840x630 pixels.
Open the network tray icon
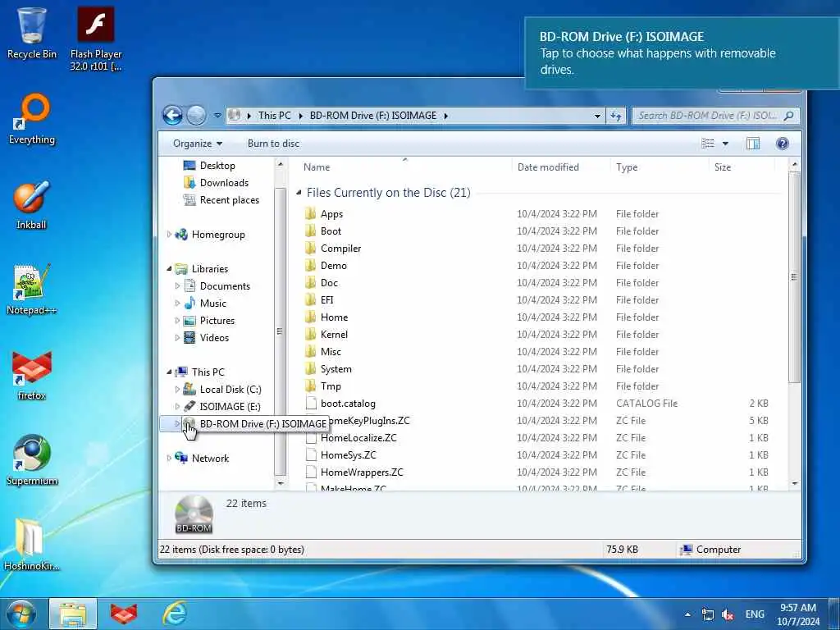click(708, 614)
